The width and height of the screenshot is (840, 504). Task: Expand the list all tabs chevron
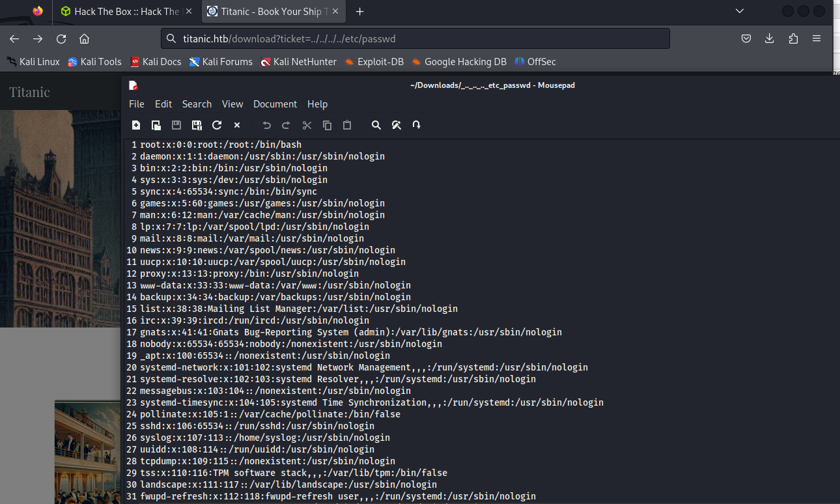click(740, 11)
